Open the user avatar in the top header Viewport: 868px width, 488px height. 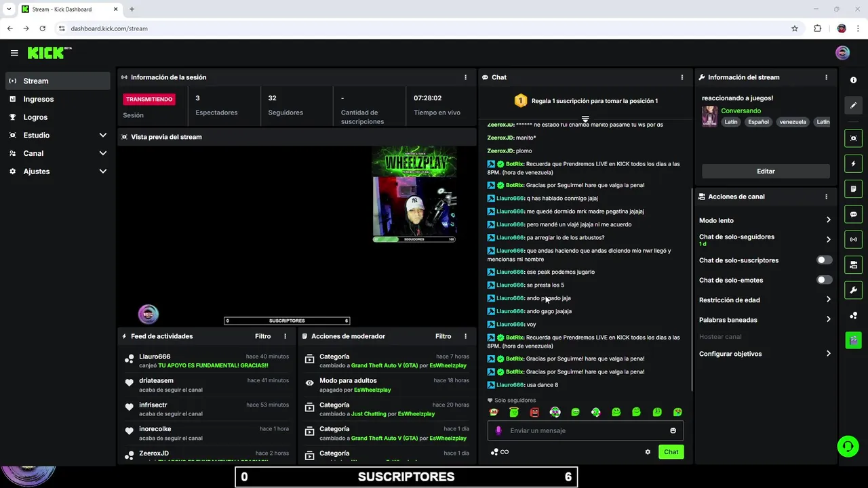[x=842, y=53]
